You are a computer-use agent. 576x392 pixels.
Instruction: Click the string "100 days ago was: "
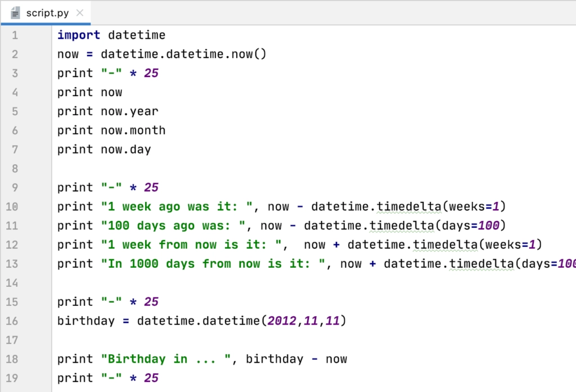pyautogui.click(x=173, y=226)
